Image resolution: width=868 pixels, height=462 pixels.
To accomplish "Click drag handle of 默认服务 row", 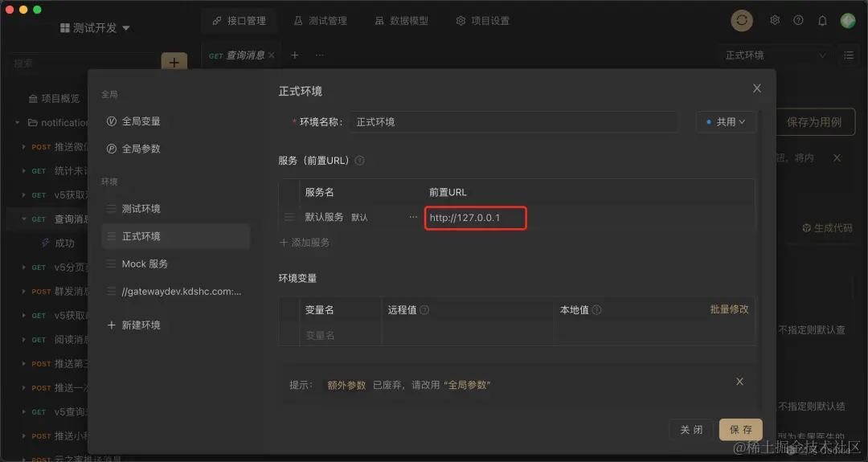I will [289, 218].
